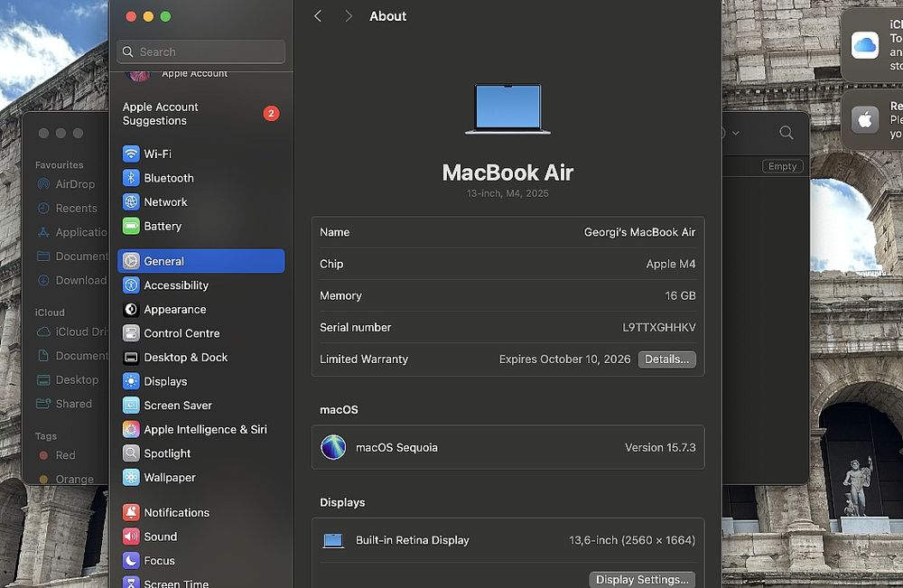Viewport: 903px width, 588px height.
Task: Click the memory value 16 GB
Action: [680, 296]
